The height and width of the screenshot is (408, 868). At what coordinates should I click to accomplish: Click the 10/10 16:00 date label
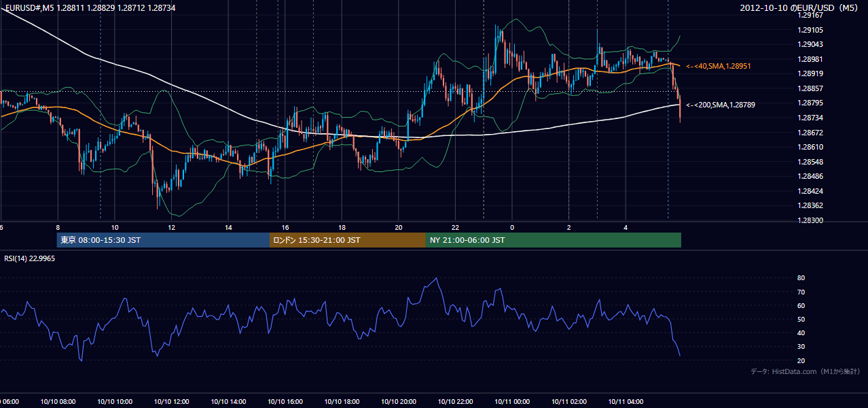pyautogui.click(x=285, y=401)
